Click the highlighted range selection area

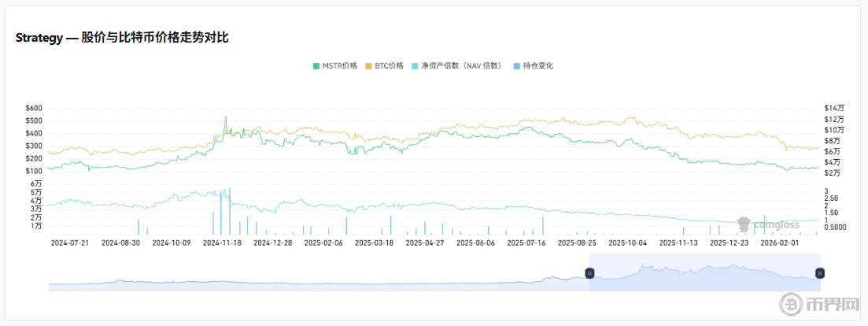click(x=704, y=272)
